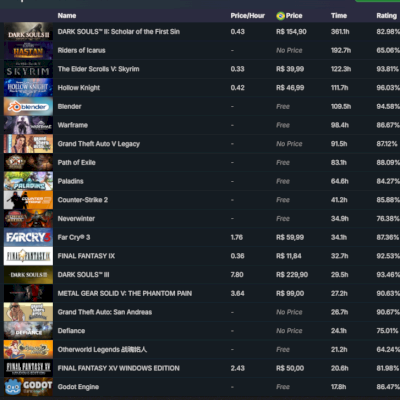Image resolution: width=400 pixels, height=400 pixels.
Task: Open the Riders of Icarus title
Action: point(81,50)
